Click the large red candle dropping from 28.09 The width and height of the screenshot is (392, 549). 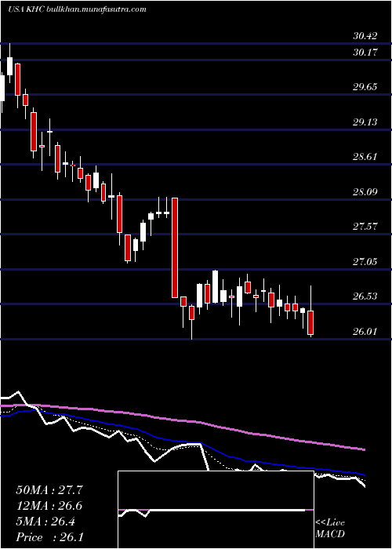point(175,248)
